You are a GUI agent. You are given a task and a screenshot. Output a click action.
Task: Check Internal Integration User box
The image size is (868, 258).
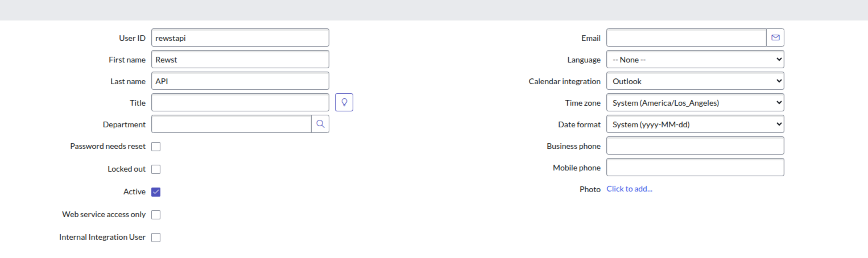(156, 238)
